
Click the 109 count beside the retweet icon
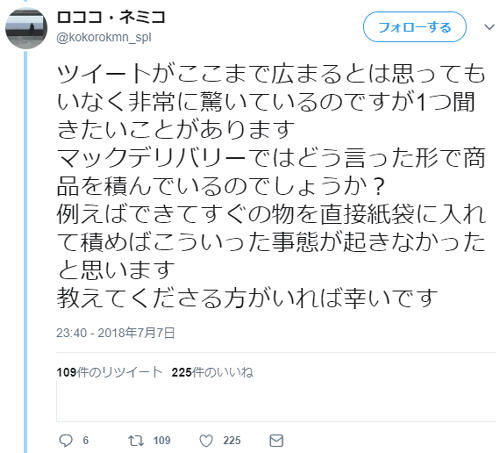click(x=162, y=440)
